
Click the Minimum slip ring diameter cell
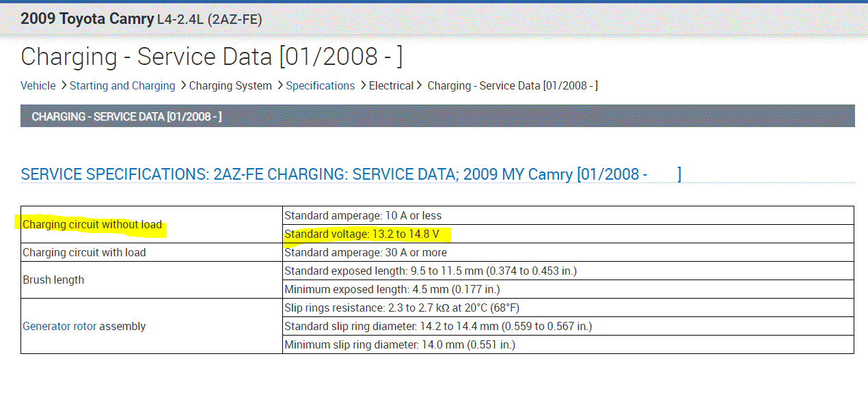399,345
